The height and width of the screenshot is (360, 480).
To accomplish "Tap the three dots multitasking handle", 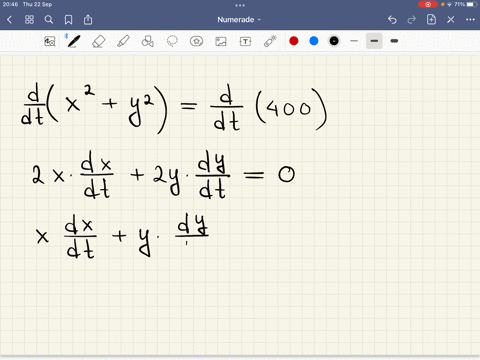I will [240, 5].
